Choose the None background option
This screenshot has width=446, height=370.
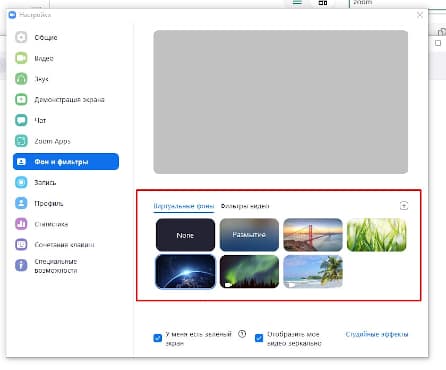185,235
